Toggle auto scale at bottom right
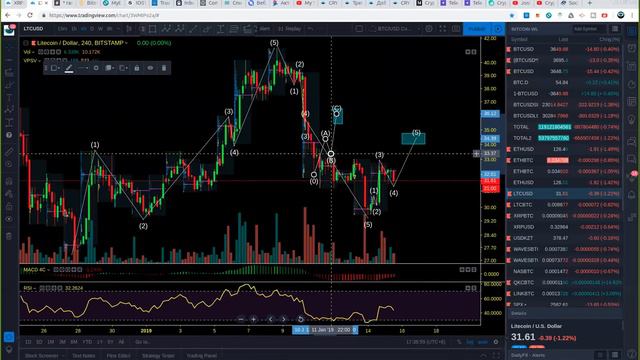The image size is (640, 360). [x=482, y=342]
